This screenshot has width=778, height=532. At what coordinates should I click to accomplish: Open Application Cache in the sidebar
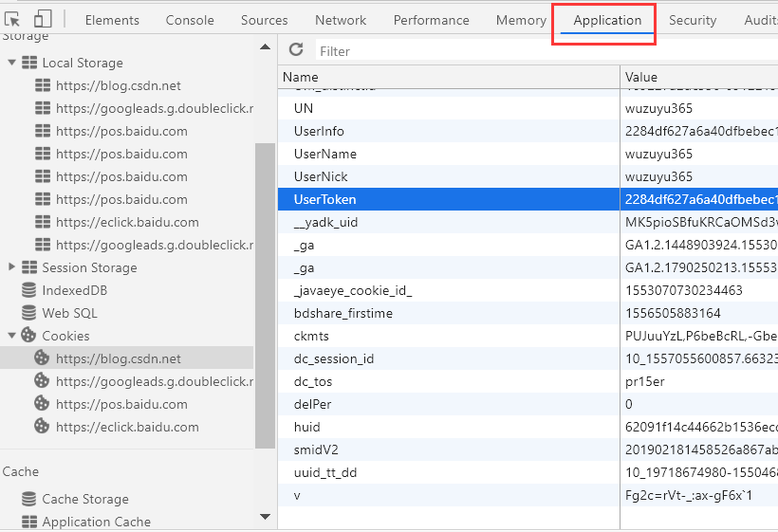coord(96,522)
